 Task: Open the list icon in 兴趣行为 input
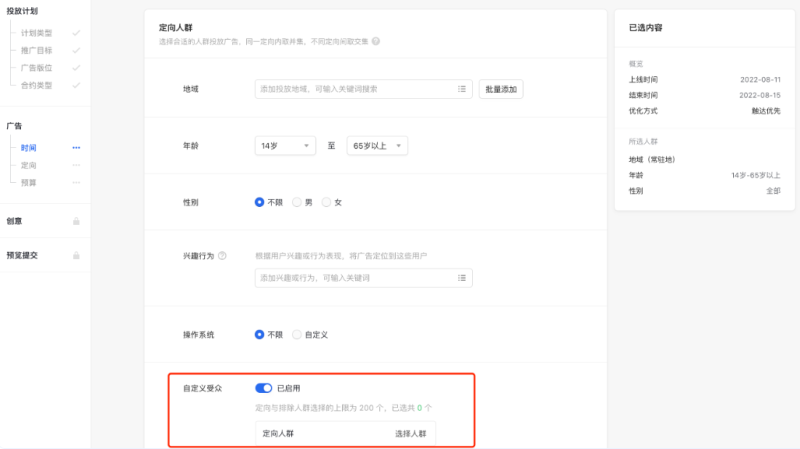coord(462,278)
